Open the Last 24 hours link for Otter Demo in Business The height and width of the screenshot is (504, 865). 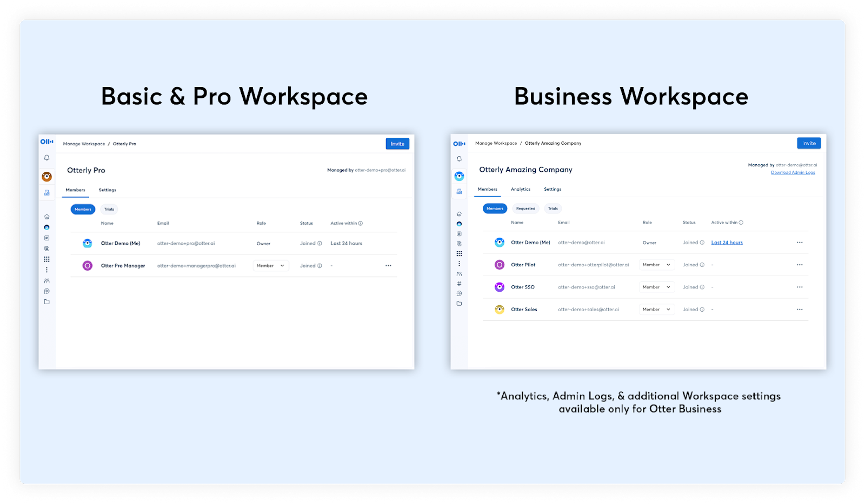point(727,243)
